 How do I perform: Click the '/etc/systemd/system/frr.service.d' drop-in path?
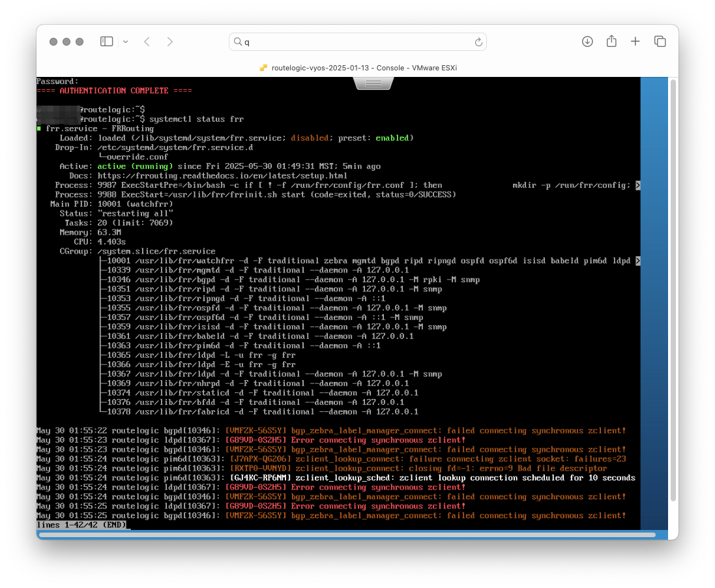175,147
